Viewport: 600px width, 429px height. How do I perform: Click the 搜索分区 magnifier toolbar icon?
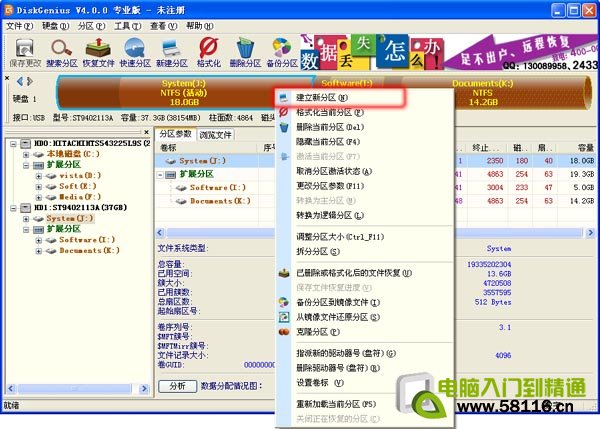tap(62, 52)
